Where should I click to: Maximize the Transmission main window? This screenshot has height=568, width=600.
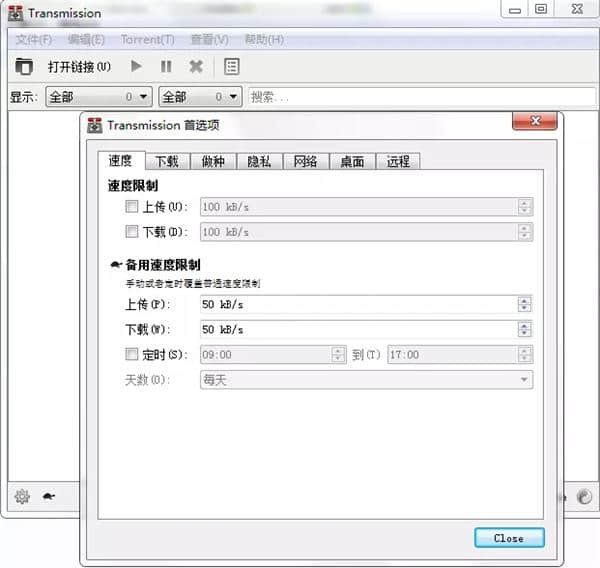click(541, 8)
